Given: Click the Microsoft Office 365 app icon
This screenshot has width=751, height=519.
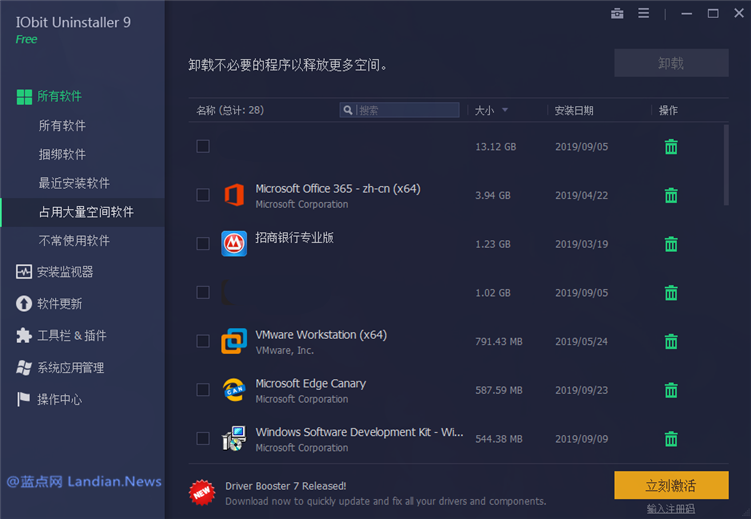Looking at the screenshot, I should click(234, 195).
